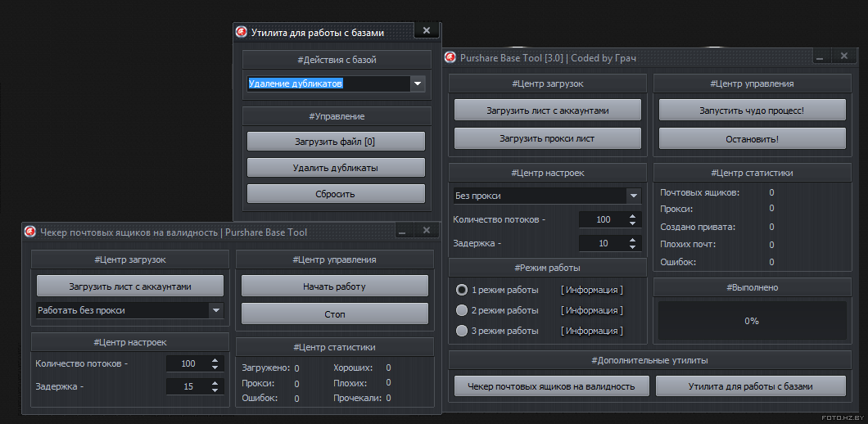This screenshot has height=424, width=868.
Task: Click the 0% progress bar under #Выполнено
Action: 752,321
